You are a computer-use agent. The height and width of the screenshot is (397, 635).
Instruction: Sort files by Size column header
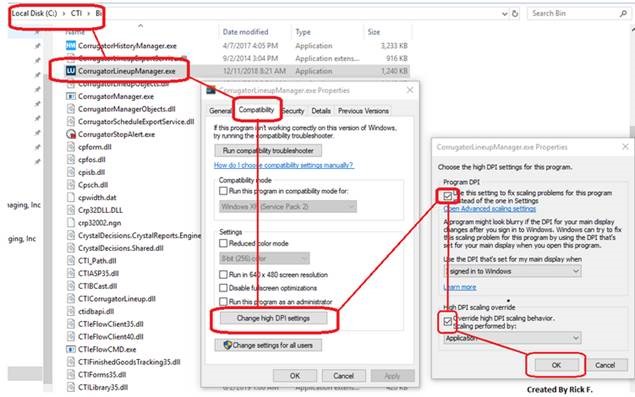(374, 32)
